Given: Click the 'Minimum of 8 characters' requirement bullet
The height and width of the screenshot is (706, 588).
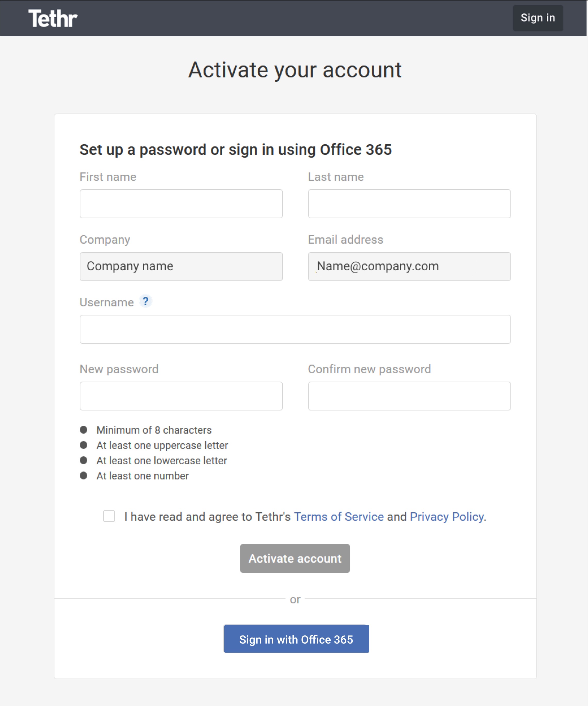Looking at the screenshot, I should [154, 430].
